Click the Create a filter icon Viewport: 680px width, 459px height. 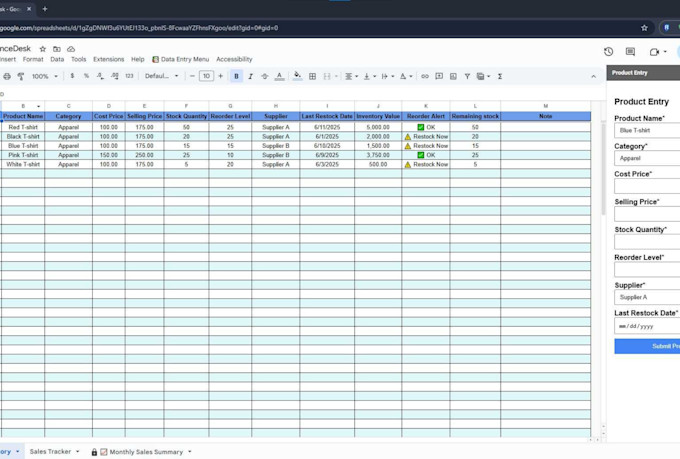[467, 76]
